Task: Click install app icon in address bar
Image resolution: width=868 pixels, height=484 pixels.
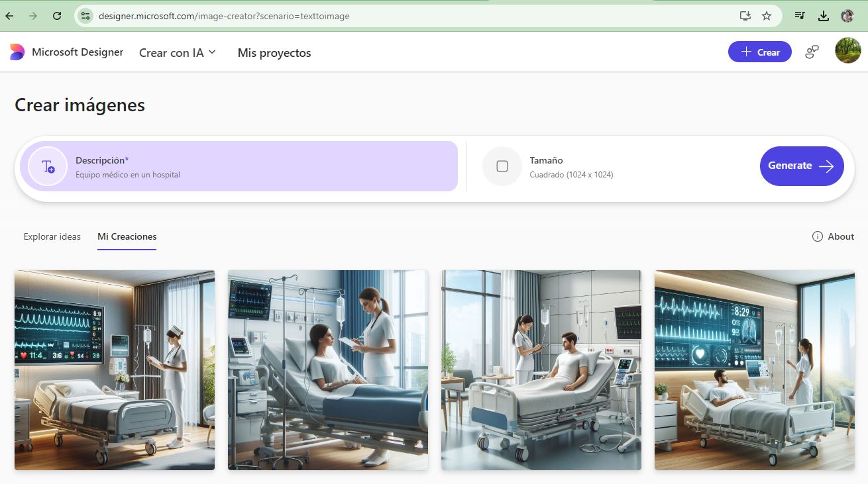Action: [x=745, y=16]
